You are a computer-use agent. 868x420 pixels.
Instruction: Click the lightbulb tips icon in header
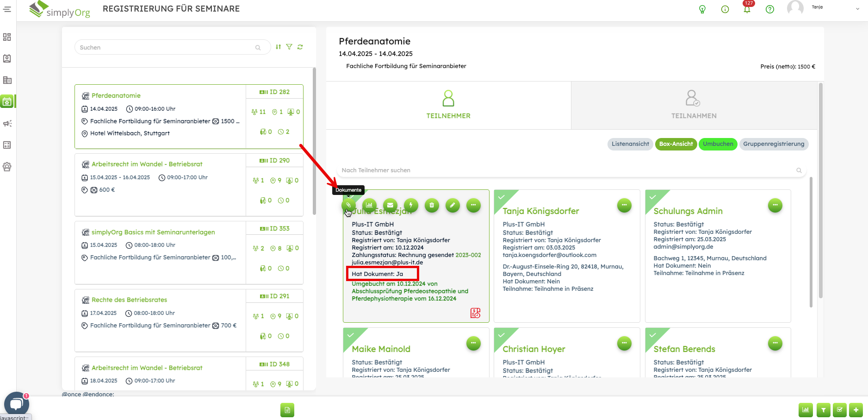tap(702, 9)
